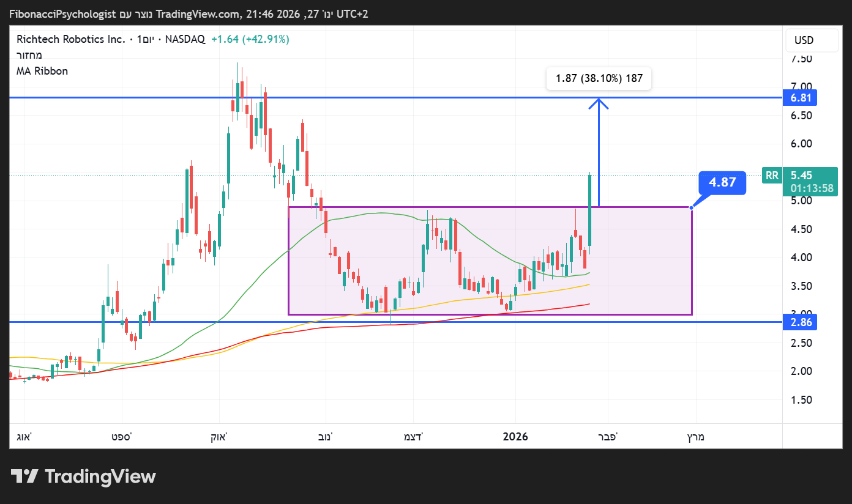Click the 6.00 price axis value
852x504 pixels.
(x=802, y=144)
